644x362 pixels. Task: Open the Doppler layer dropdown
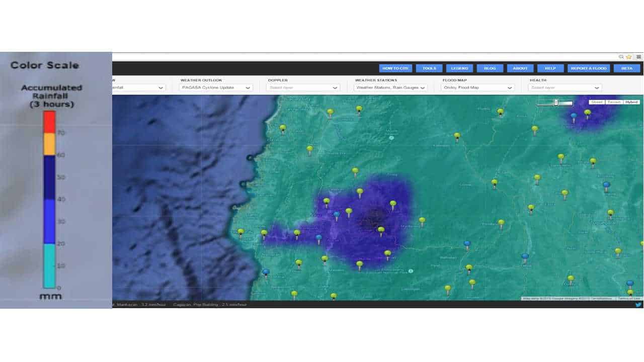[303, 87]
